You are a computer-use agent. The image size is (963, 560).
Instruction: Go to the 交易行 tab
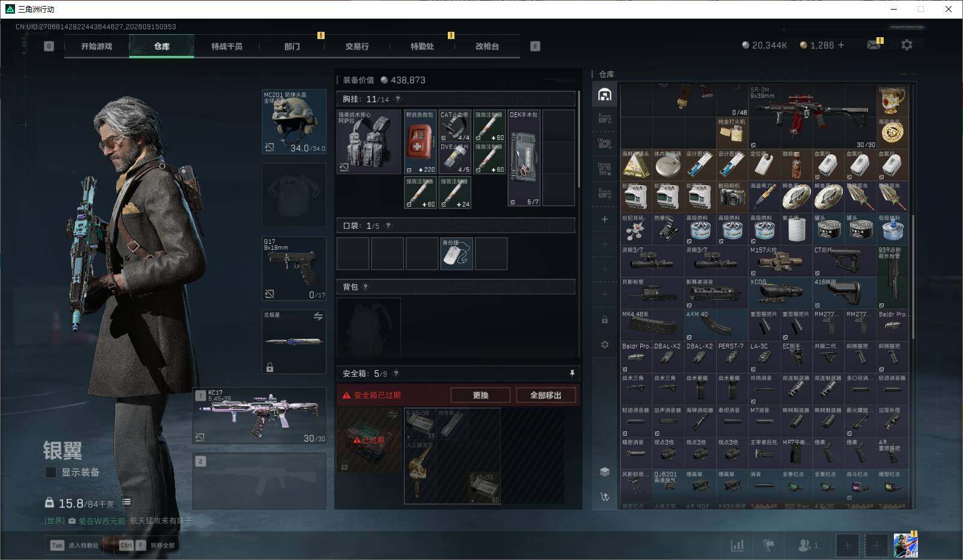[356, 46]
